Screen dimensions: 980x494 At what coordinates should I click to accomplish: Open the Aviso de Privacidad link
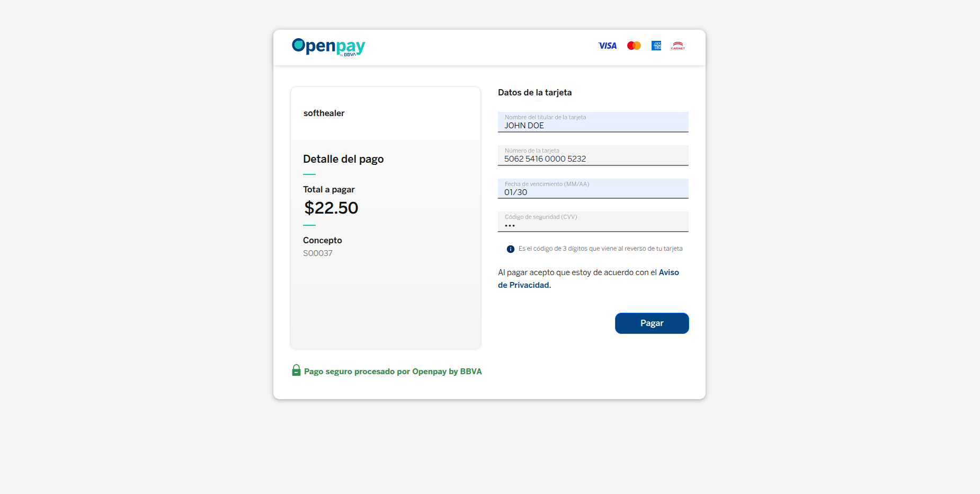[x=669, y=272]
